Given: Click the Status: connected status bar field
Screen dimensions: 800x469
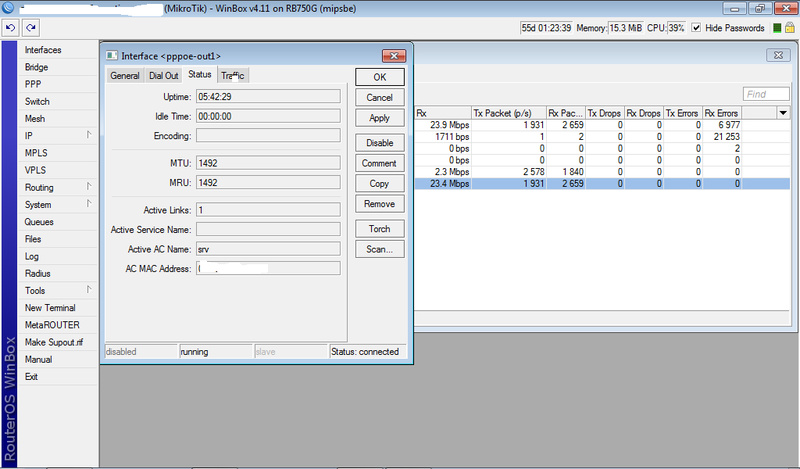Looking at the screenshot, I should (367, 352).
